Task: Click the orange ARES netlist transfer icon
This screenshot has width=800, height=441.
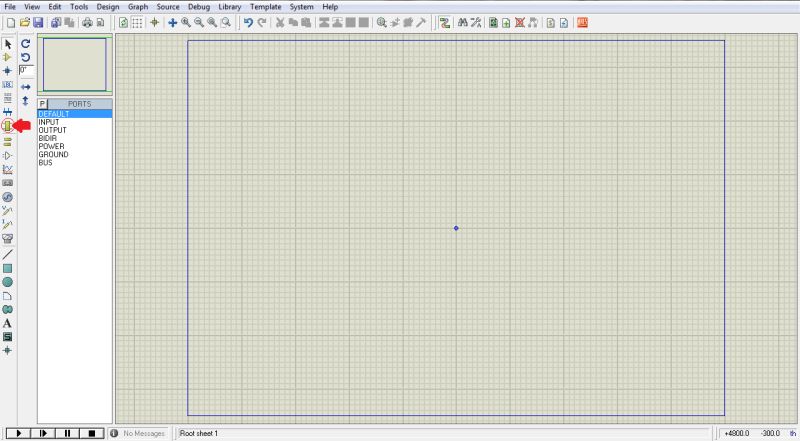Action: coord(582,22)
